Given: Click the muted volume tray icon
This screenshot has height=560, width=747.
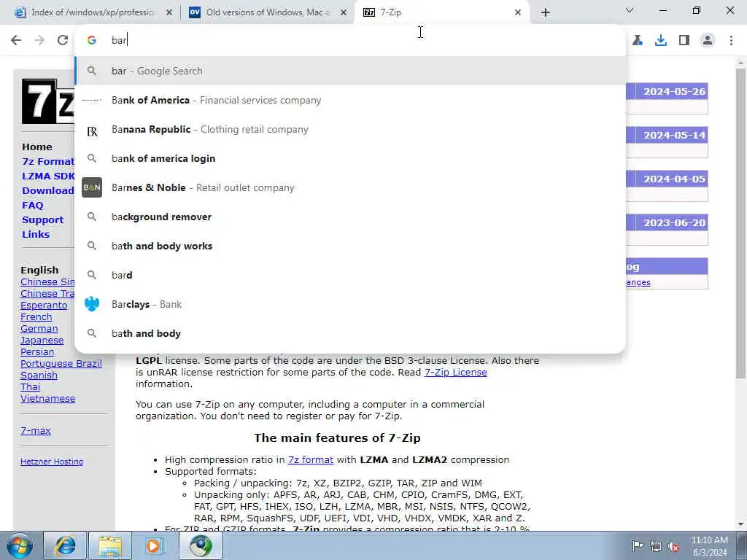Looking at the screenshot, I should click(673, 547).
